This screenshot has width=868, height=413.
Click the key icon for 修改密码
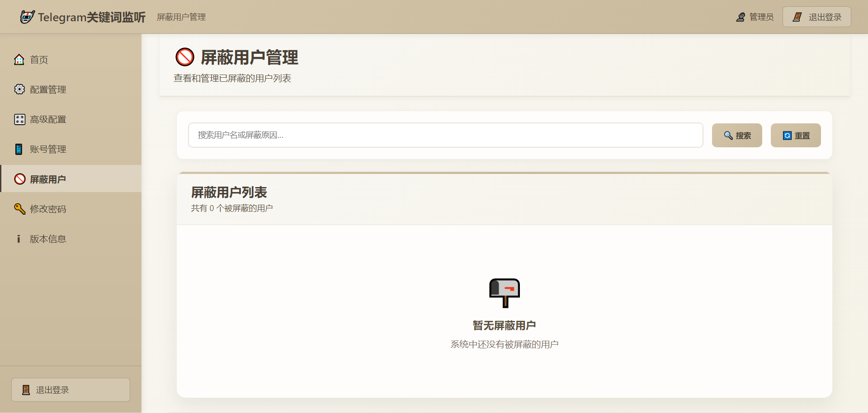click(19, 209)
